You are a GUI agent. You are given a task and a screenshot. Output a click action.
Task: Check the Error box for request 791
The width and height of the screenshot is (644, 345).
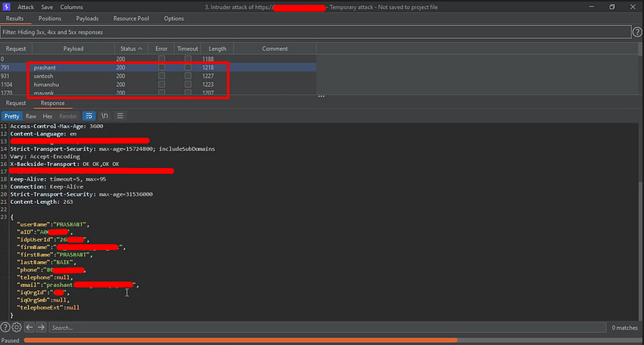pos(162,68)
